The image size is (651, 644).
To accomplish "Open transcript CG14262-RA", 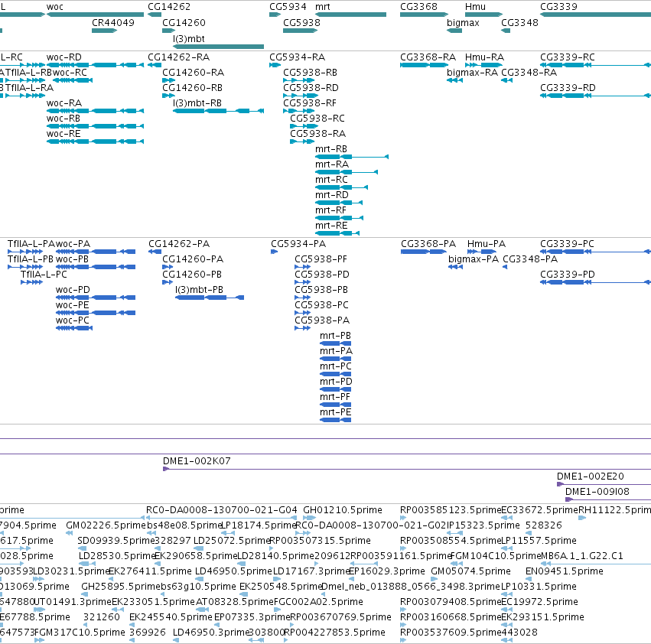I will 178,57.
